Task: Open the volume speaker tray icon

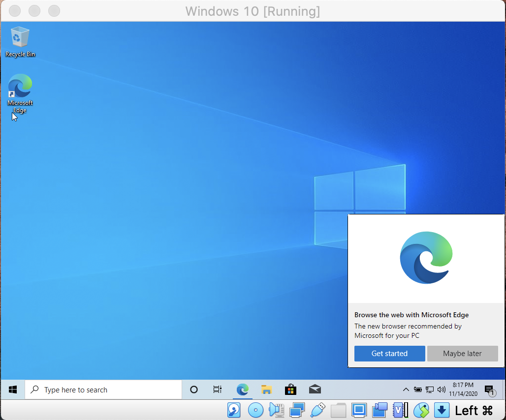Action: pyautogui.click(x=441, y=390)
